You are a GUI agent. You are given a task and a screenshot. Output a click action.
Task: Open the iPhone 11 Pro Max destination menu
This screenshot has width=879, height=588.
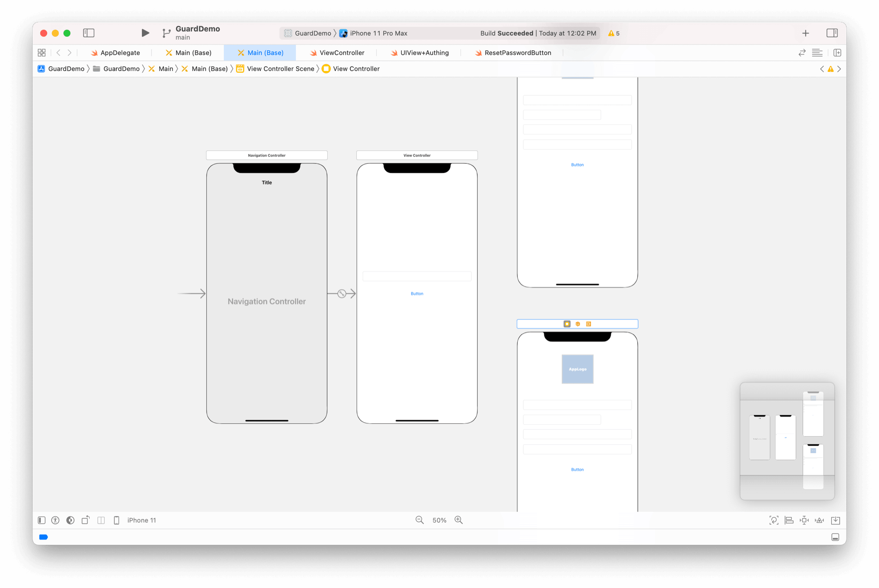378,33
